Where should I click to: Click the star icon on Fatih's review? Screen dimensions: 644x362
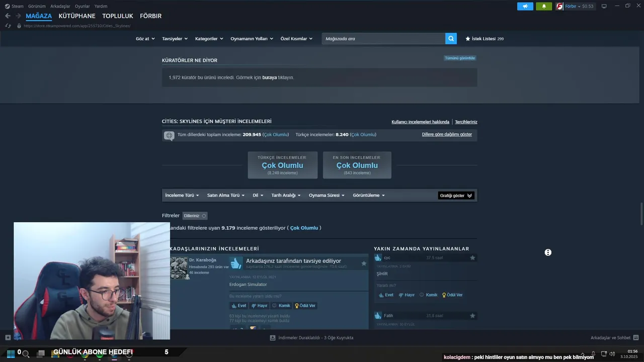tap(472, 316)
